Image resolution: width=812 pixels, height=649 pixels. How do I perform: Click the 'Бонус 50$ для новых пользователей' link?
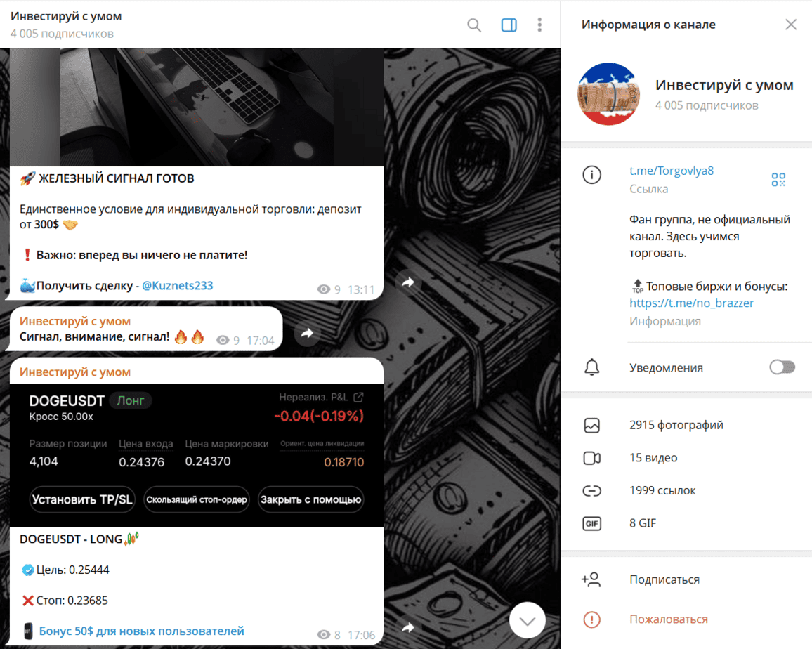(141, 631)
